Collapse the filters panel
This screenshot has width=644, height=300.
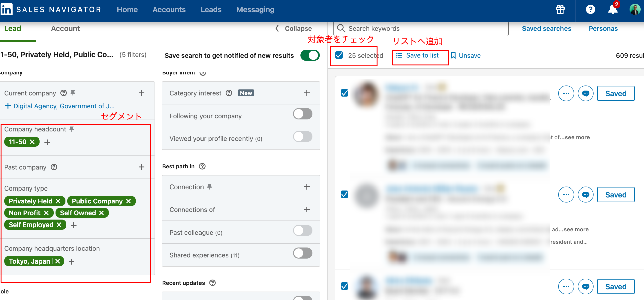tap(294, 28)
